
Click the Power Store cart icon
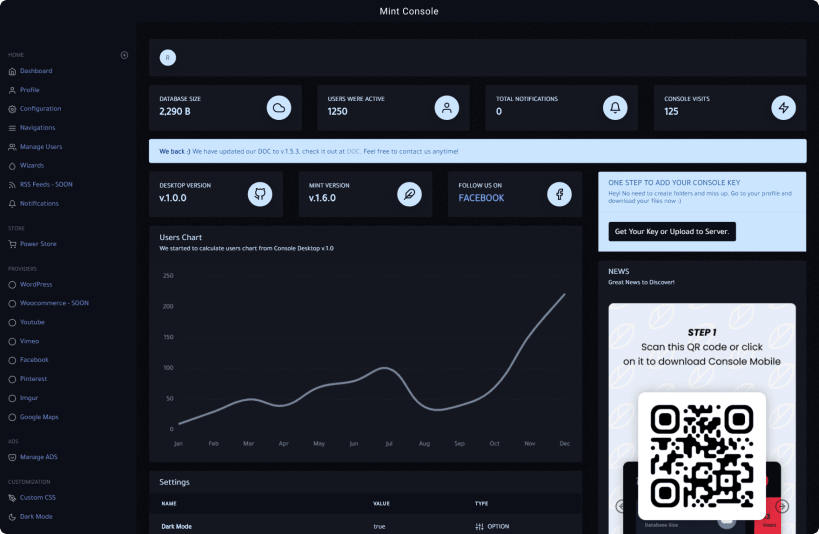point(12,244)
